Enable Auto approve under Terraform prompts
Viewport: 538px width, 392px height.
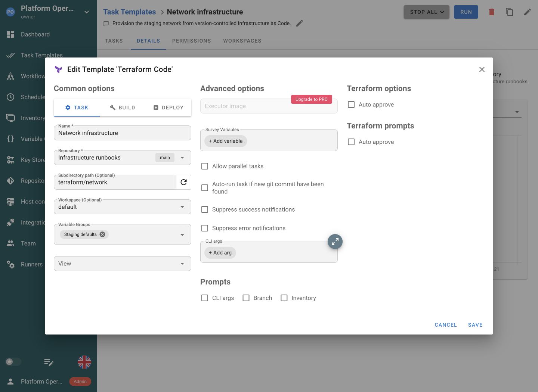(351, 142)
